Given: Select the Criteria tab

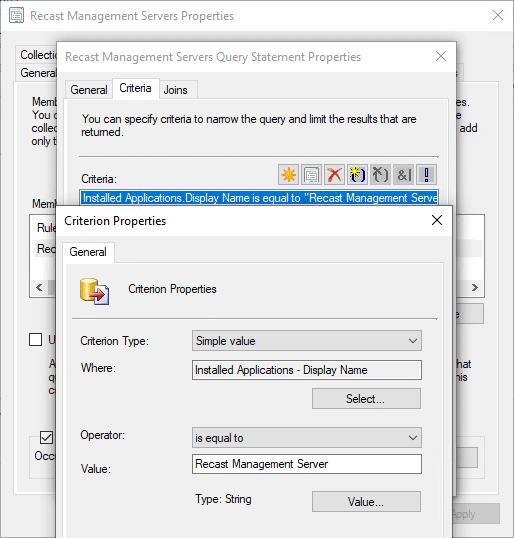Looking at the screenshot, I should click(135, 88).
